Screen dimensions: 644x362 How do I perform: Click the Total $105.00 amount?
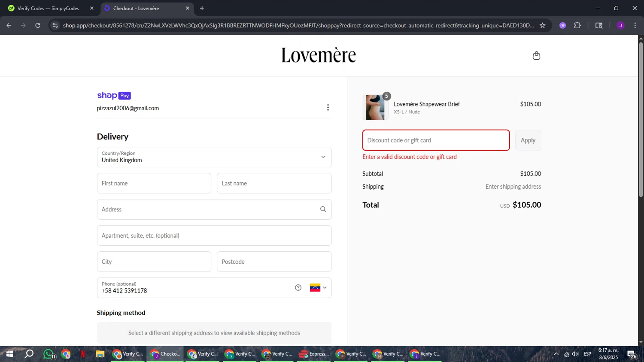[527, 205]
